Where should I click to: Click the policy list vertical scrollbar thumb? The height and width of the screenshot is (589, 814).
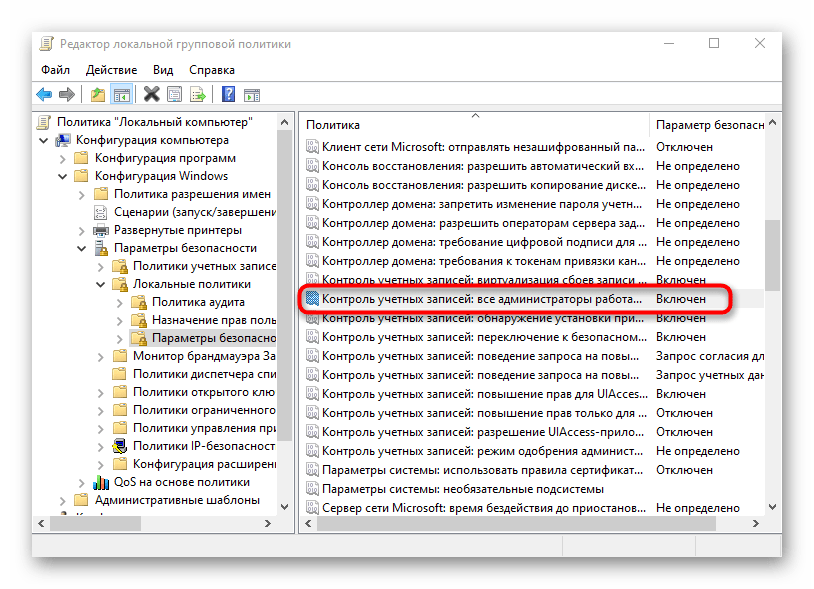tap(772, 257)
